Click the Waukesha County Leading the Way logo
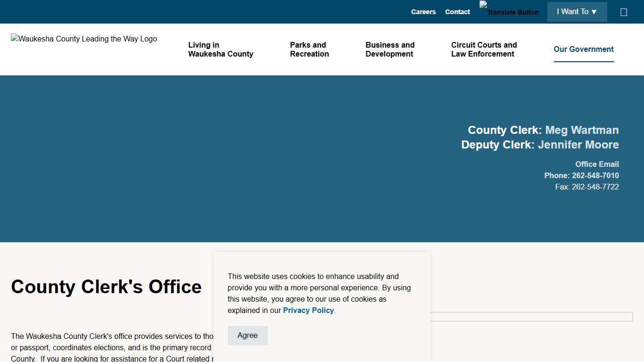 83,39
